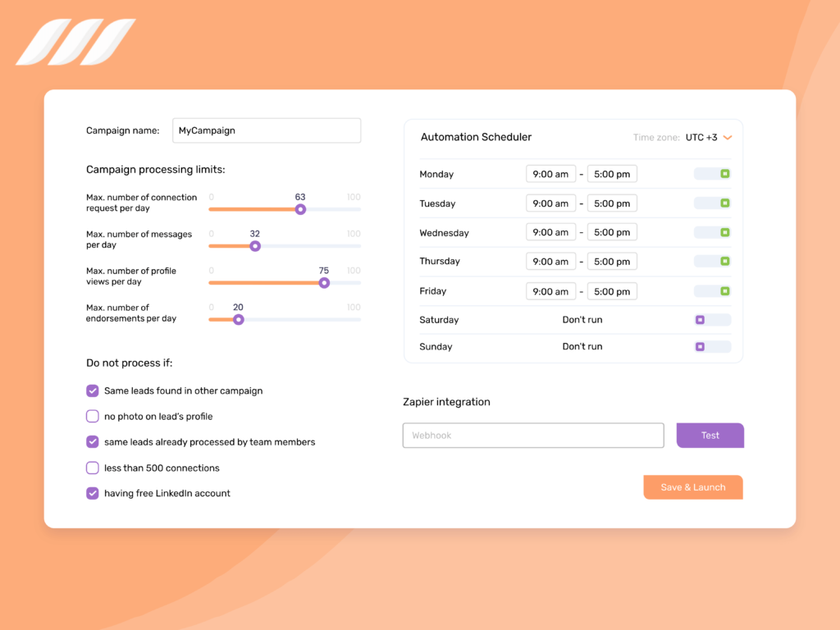The image size is (840, 630).
Task: Click the striped logo in top-left corner
Action: point(76,43)
